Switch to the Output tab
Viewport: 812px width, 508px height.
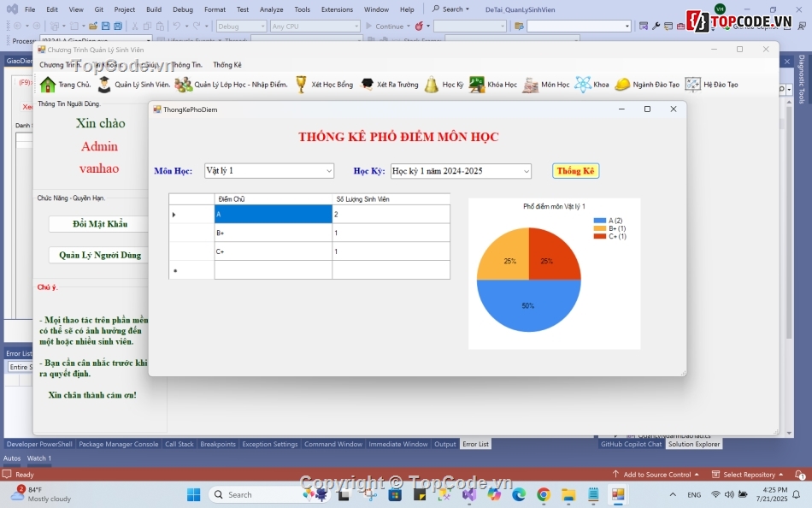click(x=445, y=445)
